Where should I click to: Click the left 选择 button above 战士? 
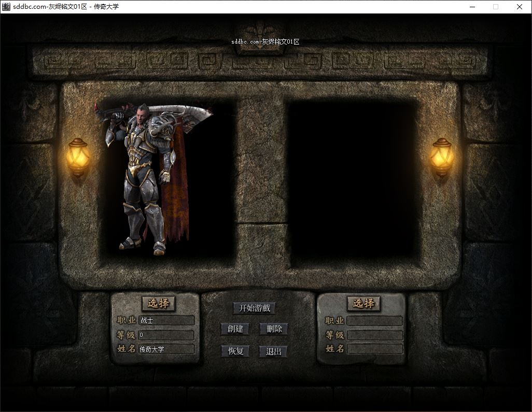click(x=159, y=303)
